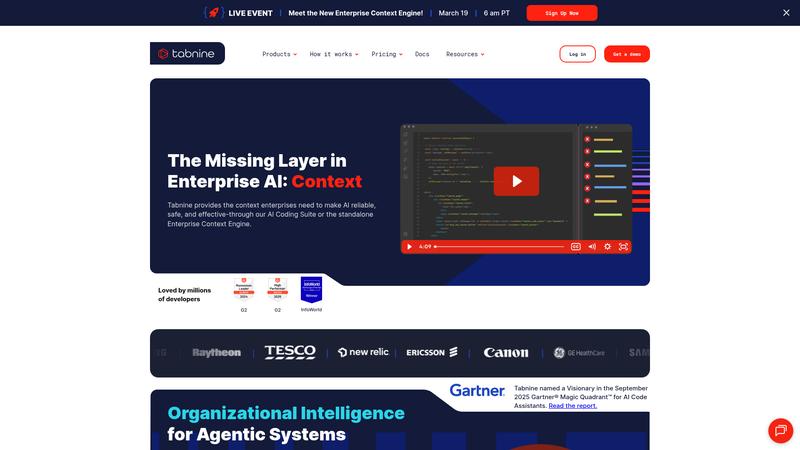The width and height of the screenshot is (800, 450).
Task: Click the Sign Up Now button
Action: click(x=562, y=13)
